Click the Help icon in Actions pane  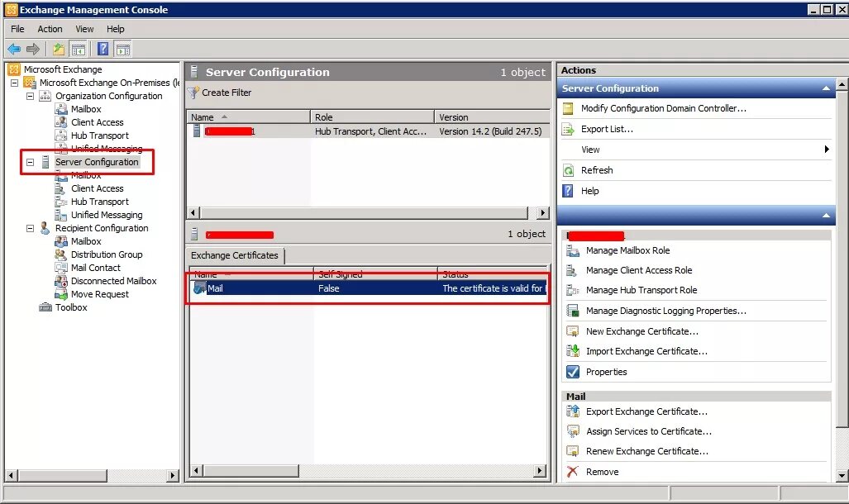[x=568, y=191]
